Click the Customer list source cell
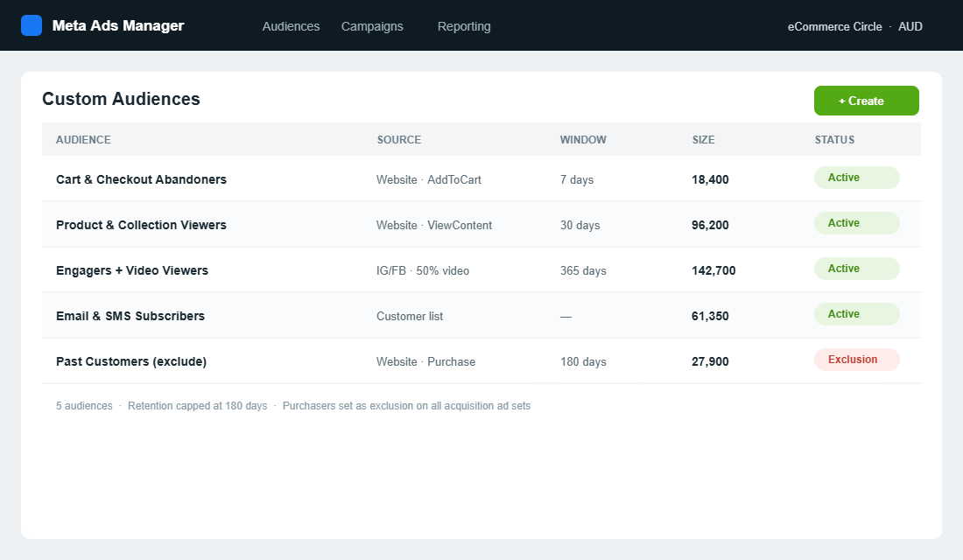 click(x=410, y=316)
